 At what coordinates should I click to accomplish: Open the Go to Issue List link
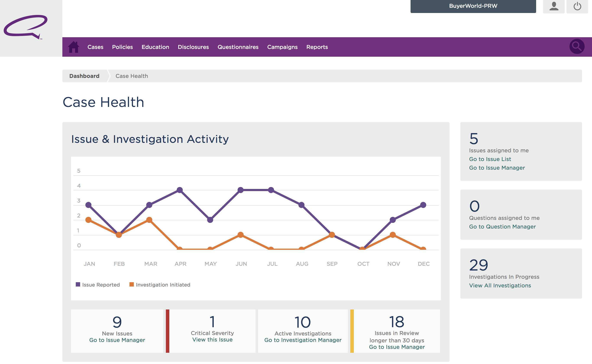(x=490, y=159)
